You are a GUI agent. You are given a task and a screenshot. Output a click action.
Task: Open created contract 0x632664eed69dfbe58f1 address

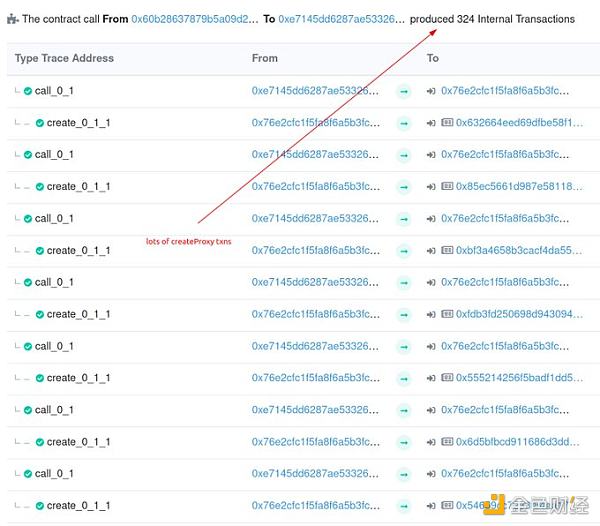pos(519,123)
